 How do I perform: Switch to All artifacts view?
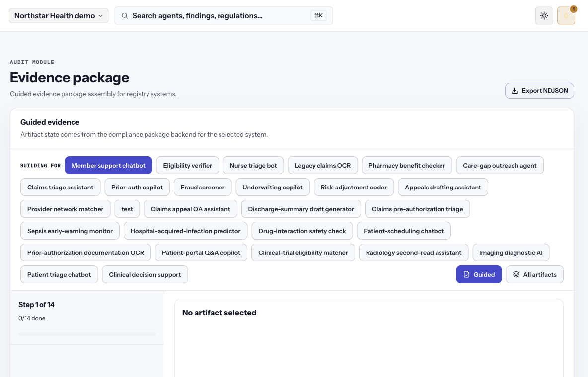click(x=534, y=274)
